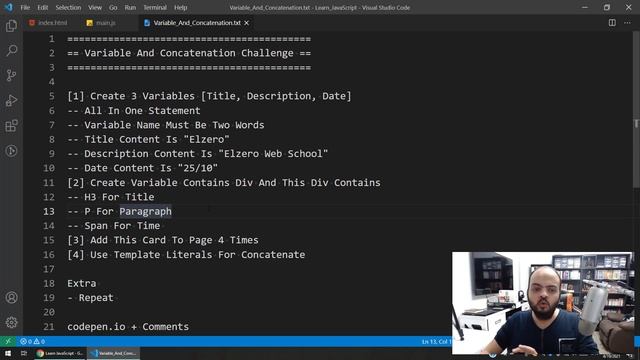Open the Live Share activity icon
The height and width of the screenshot is (360, 640).
11,151
